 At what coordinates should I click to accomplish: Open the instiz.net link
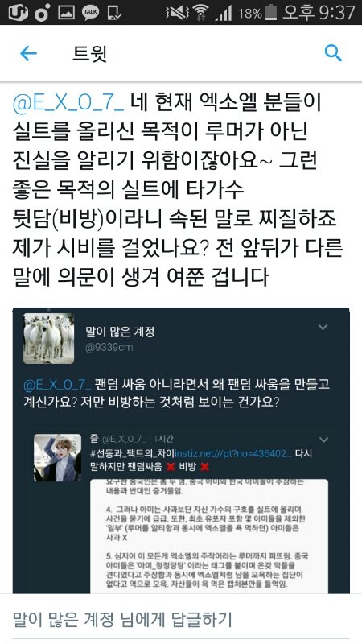click(x=233, y=454)
